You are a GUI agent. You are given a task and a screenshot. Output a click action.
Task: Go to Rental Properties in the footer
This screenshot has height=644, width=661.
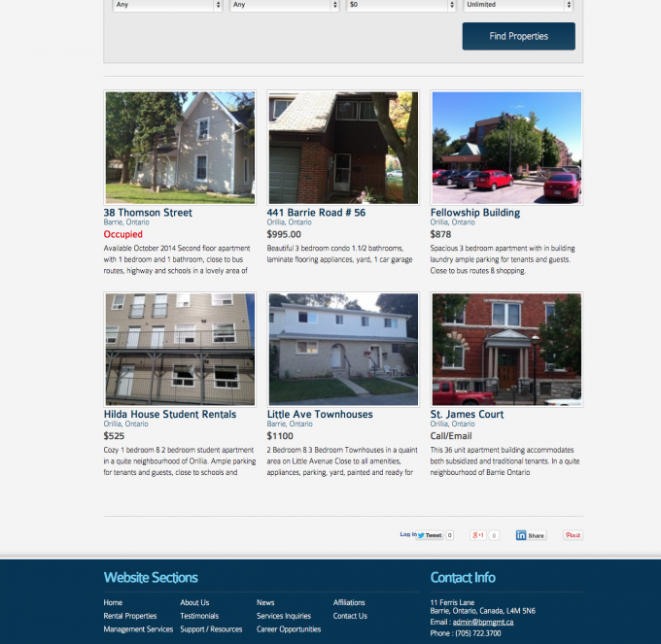(130, 616)
